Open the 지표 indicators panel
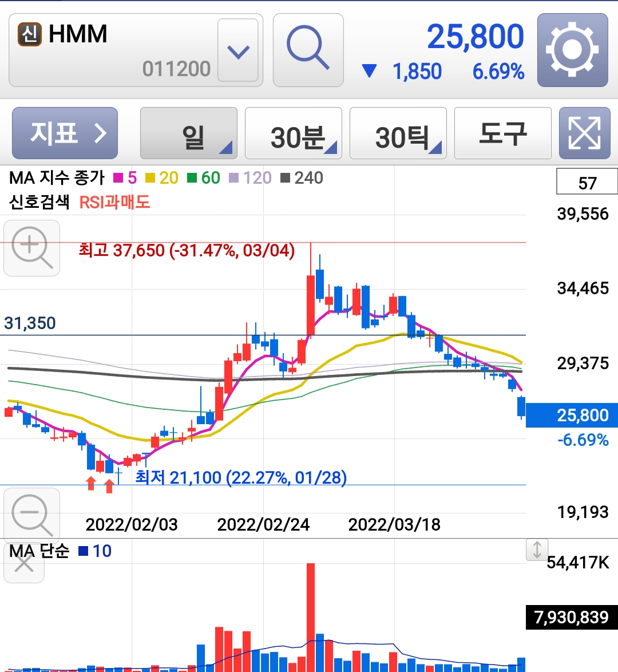The image size is (618, 672). coord(65,133)
